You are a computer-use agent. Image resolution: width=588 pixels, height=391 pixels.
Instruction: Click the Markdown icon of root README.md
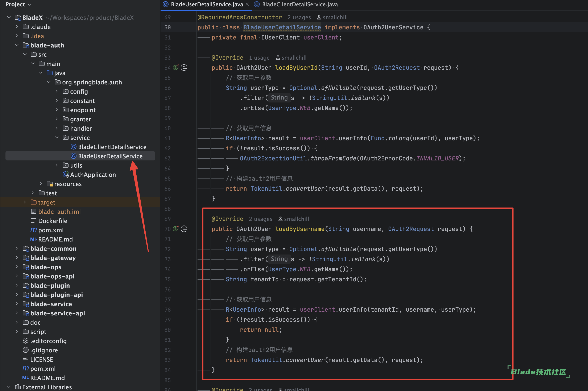tap(25, 378)
